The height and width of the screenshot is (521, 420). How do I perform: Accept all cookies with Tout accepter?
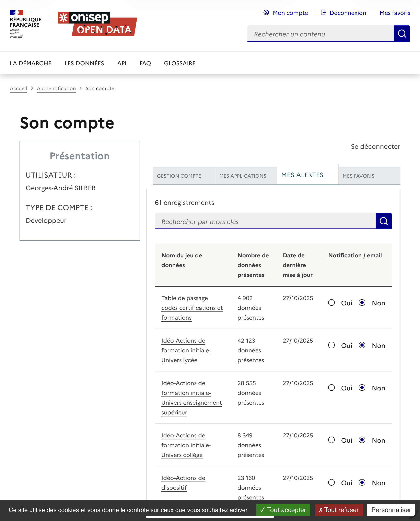pyautogui.click(x=283, y=510)
